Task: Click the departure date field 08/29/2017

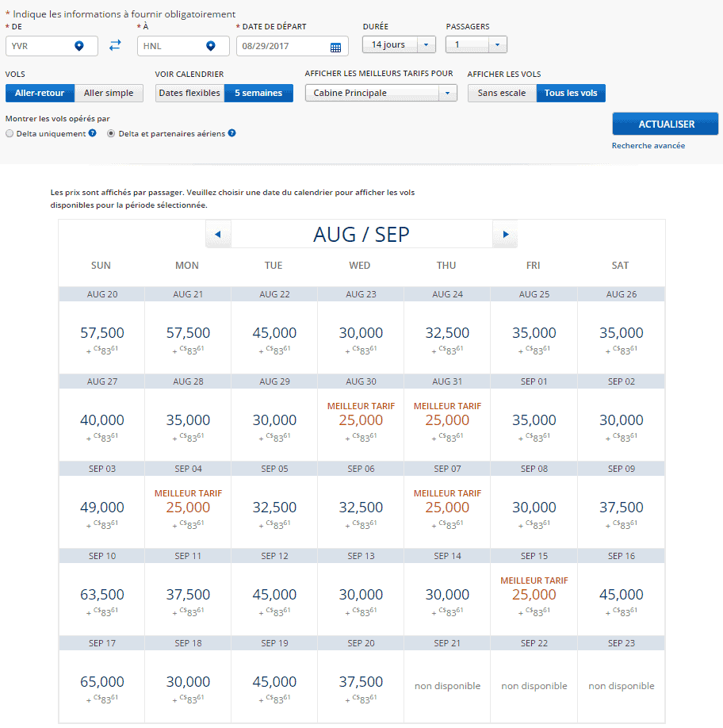Action: pos(281,47)
